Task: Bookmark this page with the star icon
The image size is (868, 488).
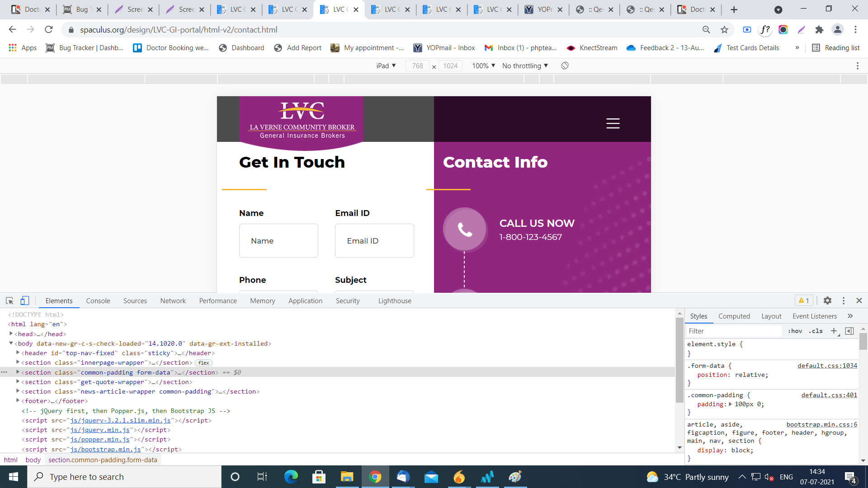Action: [725, 30]
